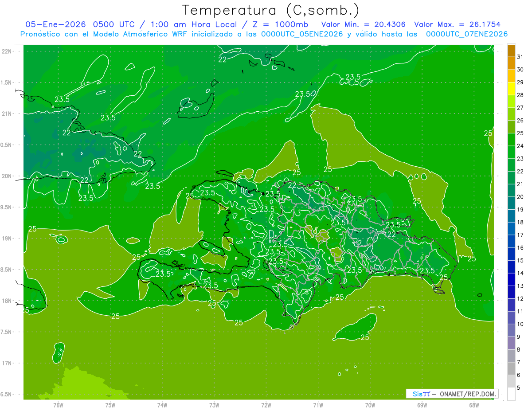Viewport: 532px width, 411px height.
Task: Click the '19N' latitude axis label
Action: (x=7, y=239)
